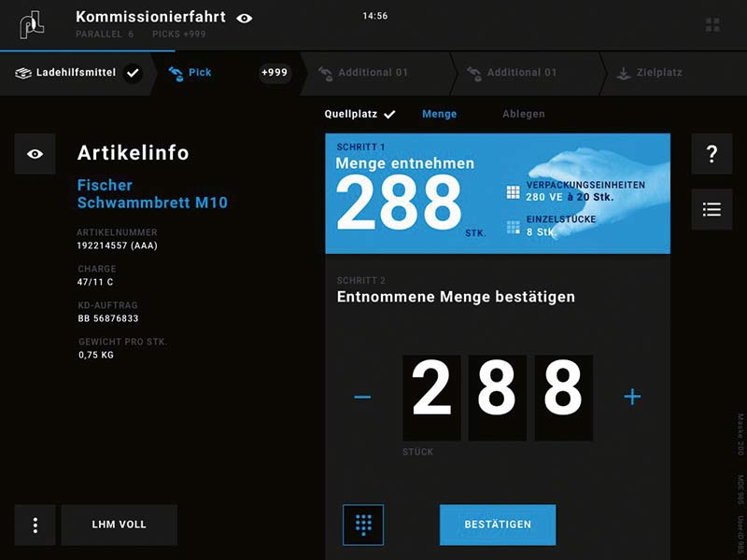This screenshot has width=747, height=560.
Task: Toggle the Artikelinfo eye visibility button
Action: click(x=35, y=154)
